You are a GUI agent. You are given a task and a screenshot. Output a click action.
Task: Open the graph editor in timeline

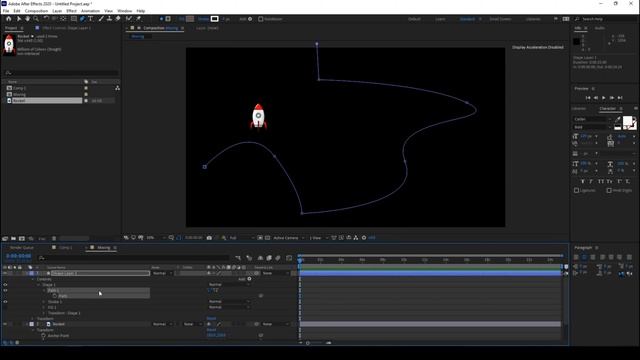point(289,258)
